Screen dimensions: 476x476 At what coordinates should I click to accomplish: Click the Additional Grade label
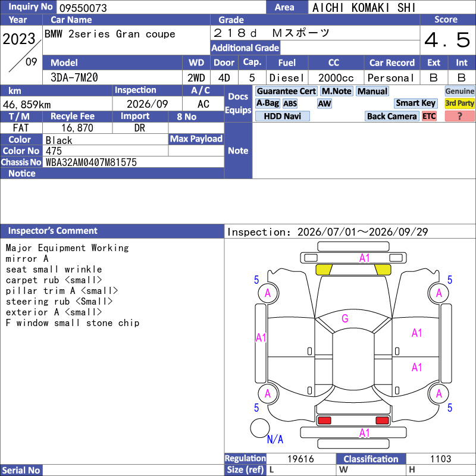click(245, 48)
